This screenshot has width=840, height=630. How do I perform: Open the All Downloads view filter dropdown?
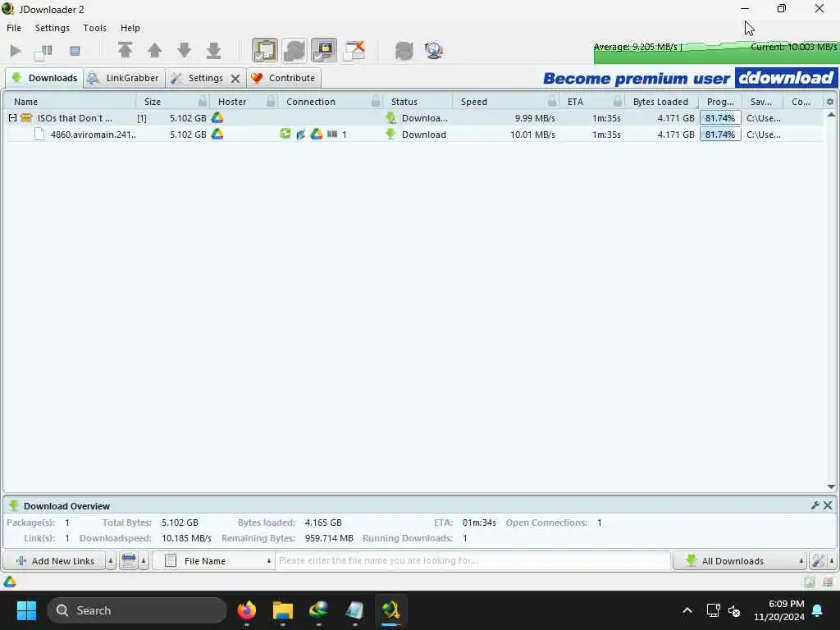[740, 561]
